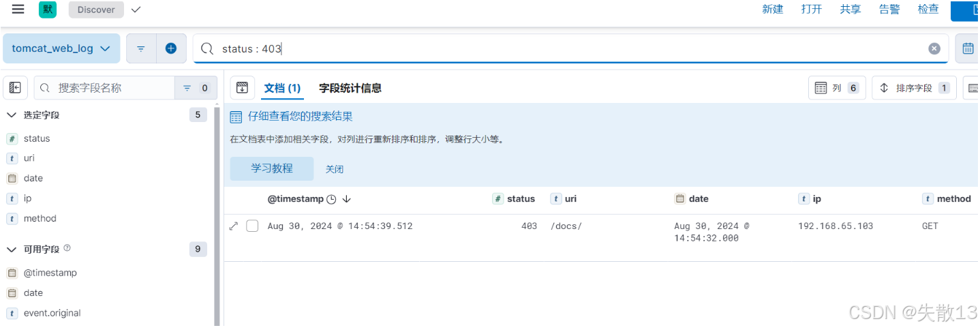The width and height of the screenshot is (980, 330).
Task: Open the field type filter showing 0
Action: coord(196,88)
